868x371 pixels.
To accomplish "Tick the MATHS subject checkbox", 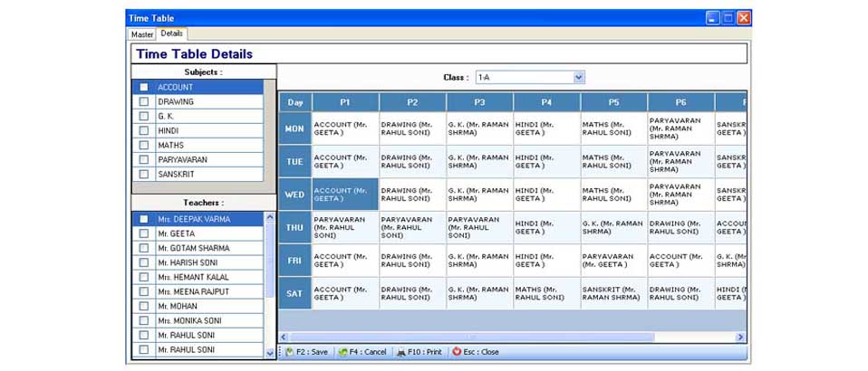I will point(144,146).
